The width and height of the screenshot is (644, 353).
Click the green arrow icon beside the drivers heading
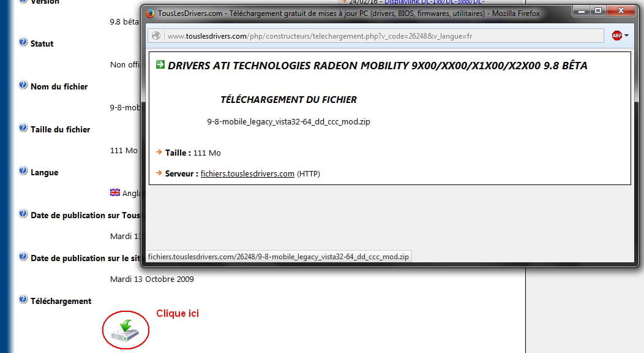(x=160, y=64)
